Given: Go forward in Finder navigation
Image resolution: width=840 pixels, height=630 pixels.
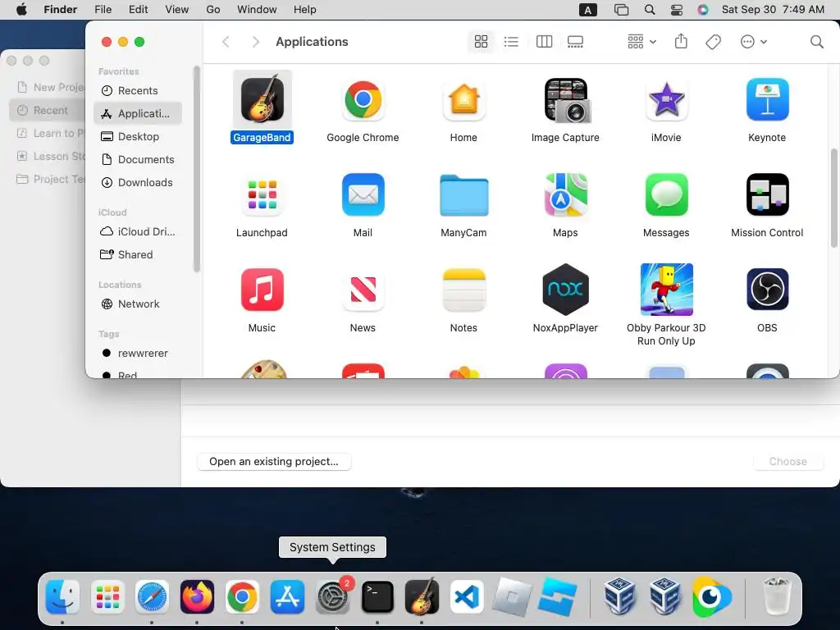Looking at the screenshot, I should 256,42.
